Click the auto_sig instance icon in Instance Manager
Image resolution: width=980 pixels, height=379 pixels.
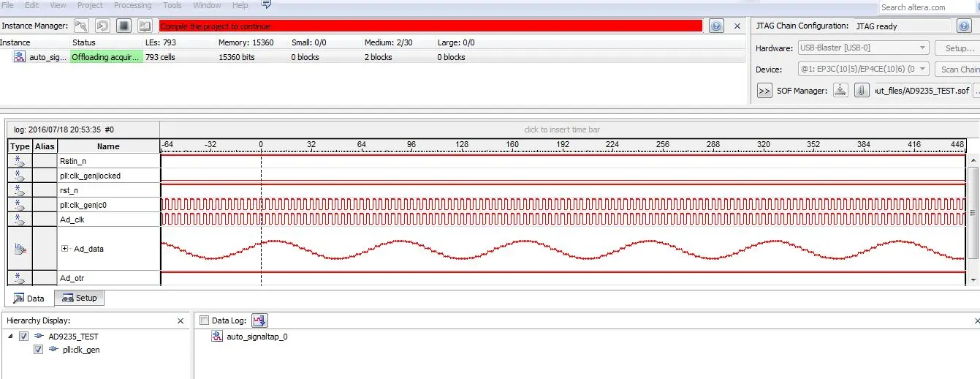pos(20,57)
